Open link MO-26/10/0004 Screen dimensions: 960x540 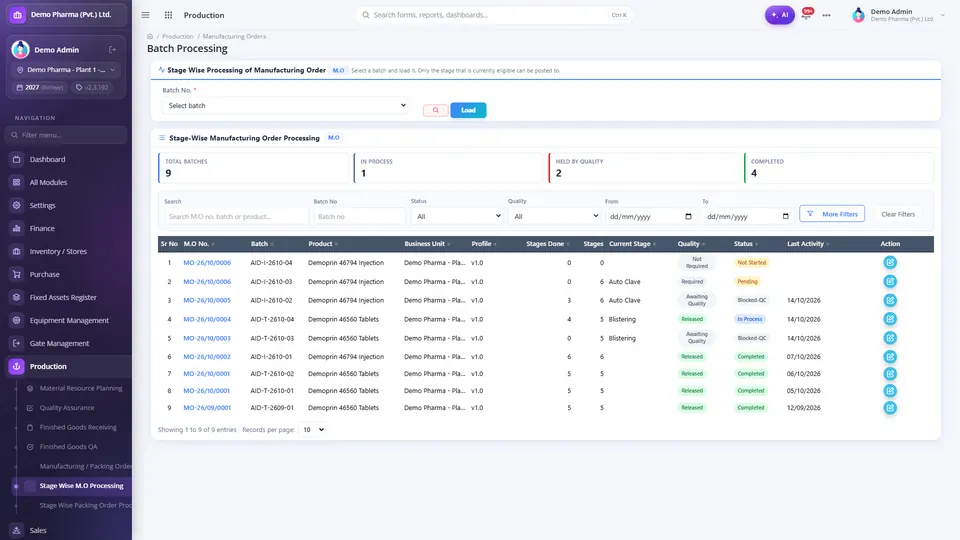207,320
